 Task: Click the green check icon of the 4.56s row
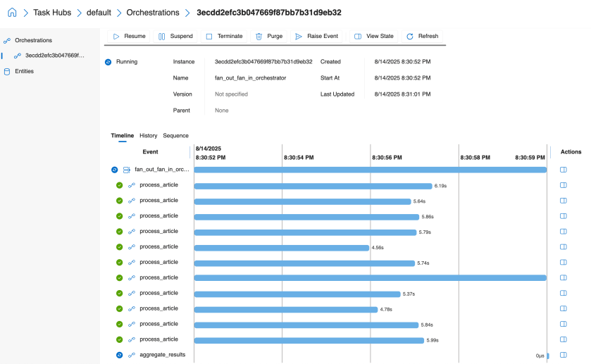click(x=120, y=247)
